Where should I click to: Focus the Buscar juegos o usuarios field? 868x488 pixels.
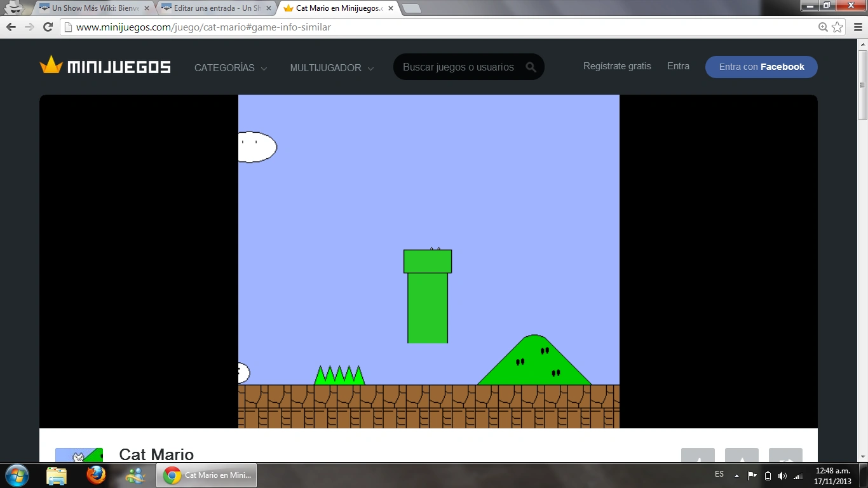pyautogui.click(x=468, y=67)
